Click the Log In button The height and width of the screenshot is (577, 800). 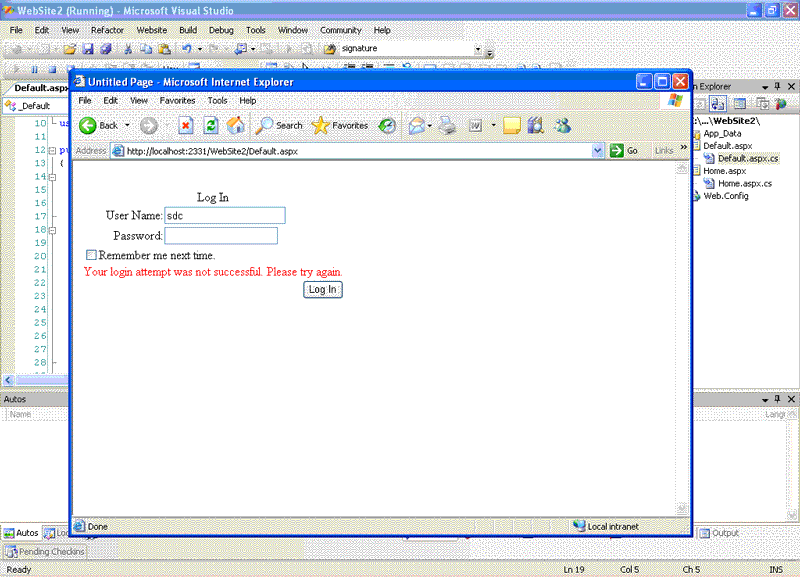coord(322,289)
